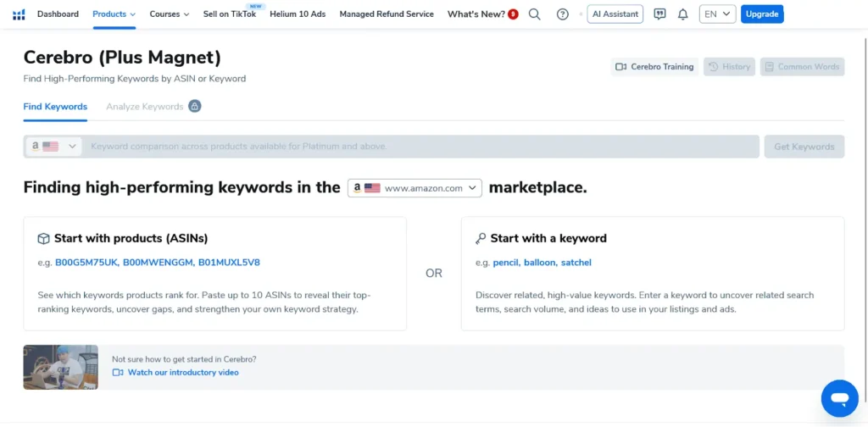
Task: Click the Get Keywords button
Action: [804, 147]
